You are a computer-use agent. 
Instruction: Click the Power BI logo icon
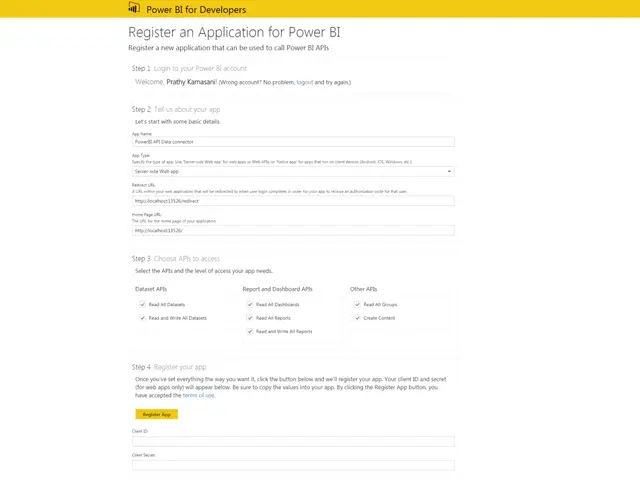(134, 8)
